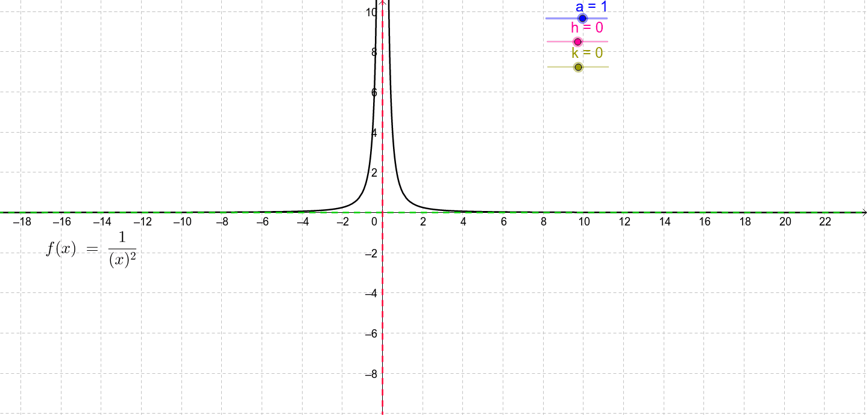
Task: Click the olive slider point k
Action: pos(578,66)
